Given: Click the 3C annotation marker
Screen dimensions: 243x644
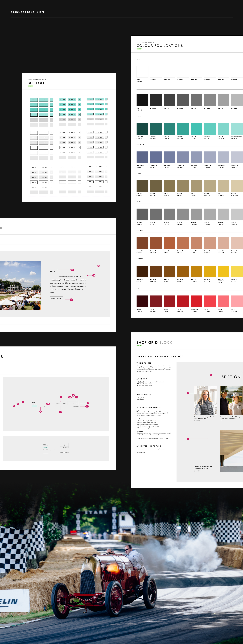Looking at the screenshot, I should [x=71, y=300].
